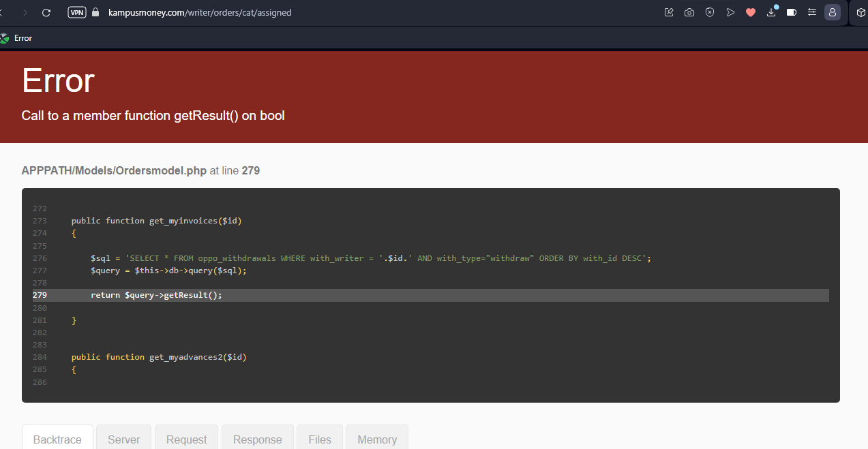Click the cube extensions icon
The width and height of the screenshot is (868, 449).
click(x=861, y=12)
